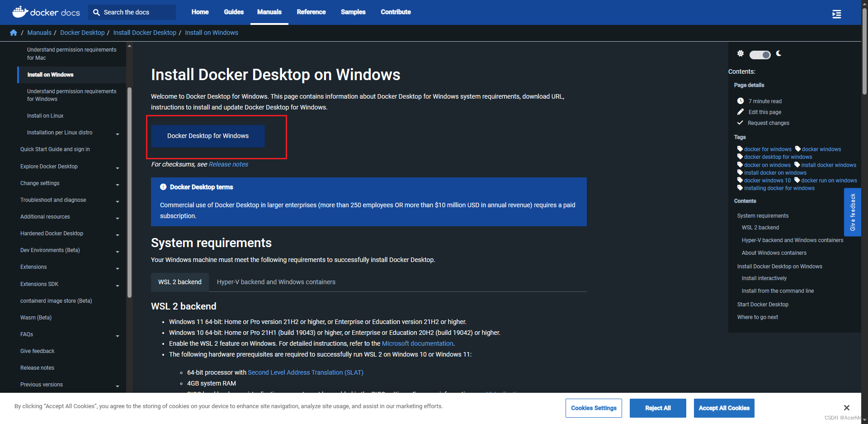Expand Installation per Linux distro
The height and width of the screenshot is (424, 868).
point(118,134)
